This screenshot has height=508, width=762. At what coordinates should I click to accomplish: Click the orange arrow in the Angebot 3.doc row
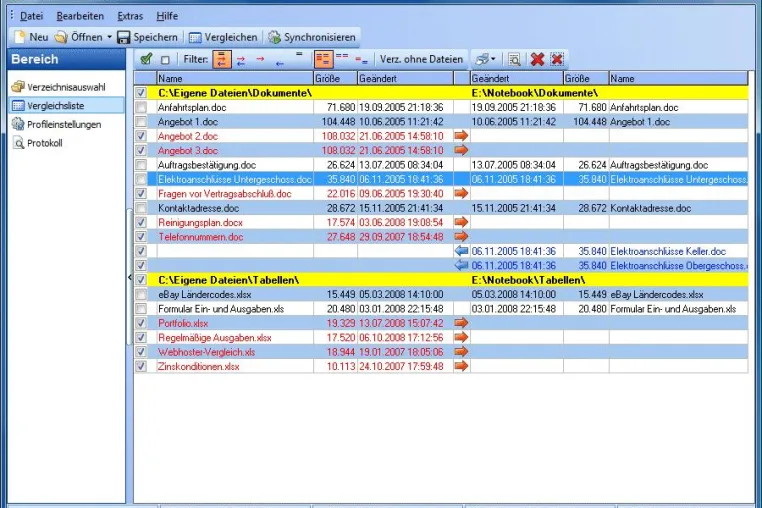[x=461, y=150]
